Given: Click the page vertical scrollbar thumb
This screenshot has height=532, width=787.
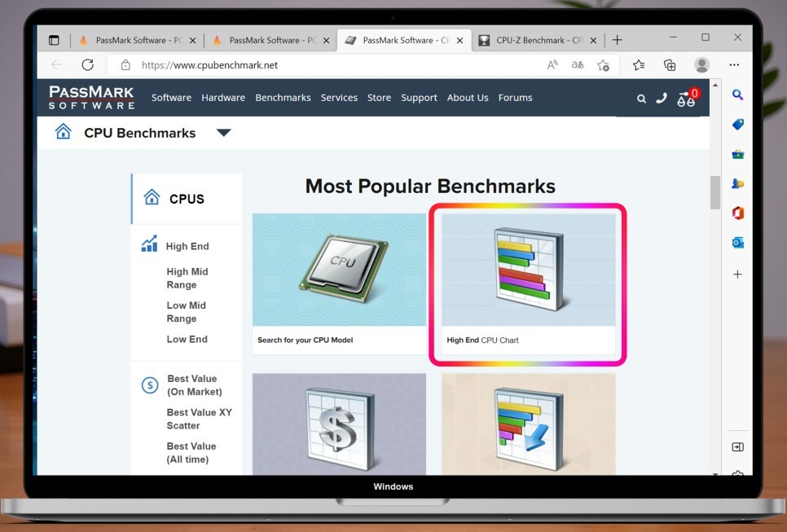Looking at the screenshot, I should click(715, 192).
